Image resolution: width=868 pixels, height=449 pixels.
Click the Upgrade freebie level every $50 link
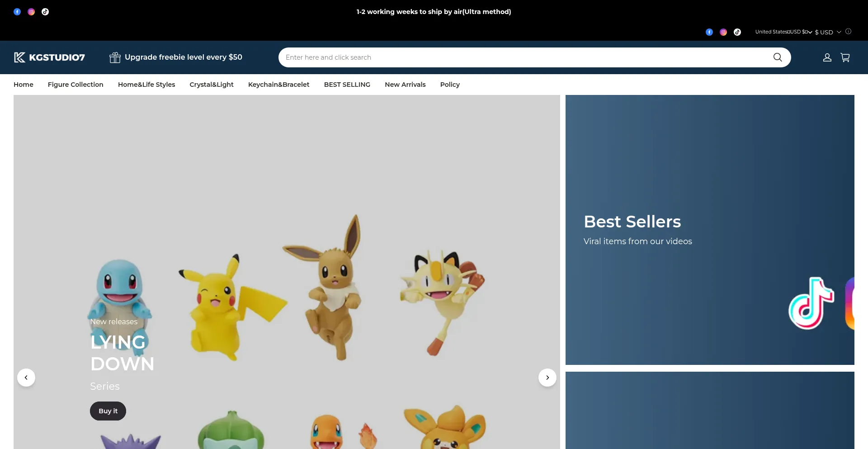click(184, 57)
